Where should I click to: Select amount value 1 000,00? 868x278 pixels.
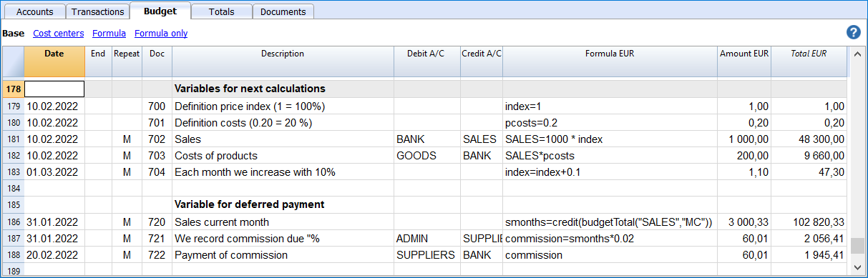coord(744,139)
